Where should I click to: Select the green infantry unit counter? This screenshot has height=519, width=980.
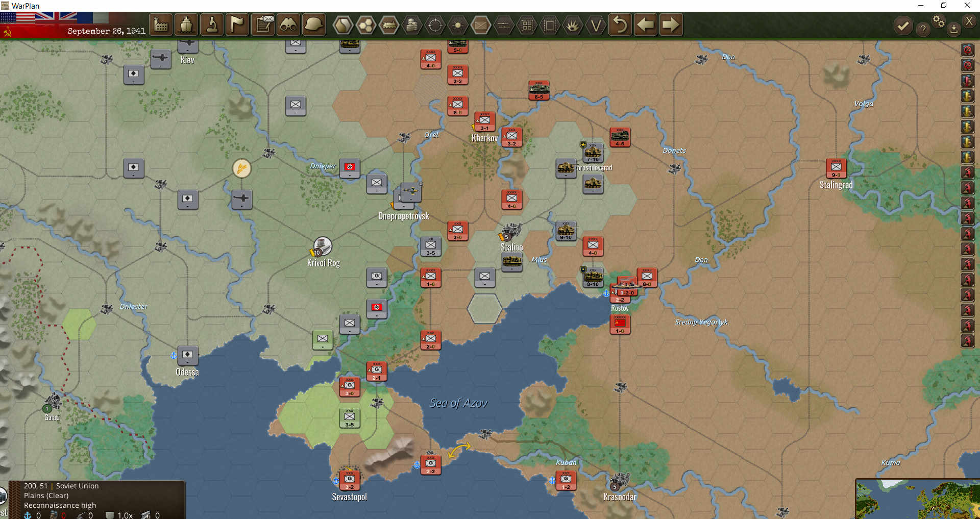pyautogui.click(x=323, y=340)
